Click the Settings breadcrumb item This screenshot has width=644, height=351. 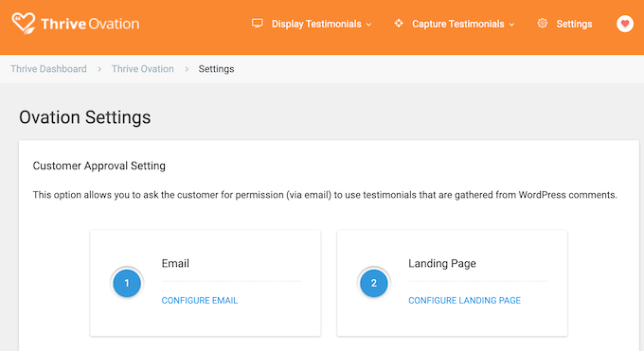217,69
